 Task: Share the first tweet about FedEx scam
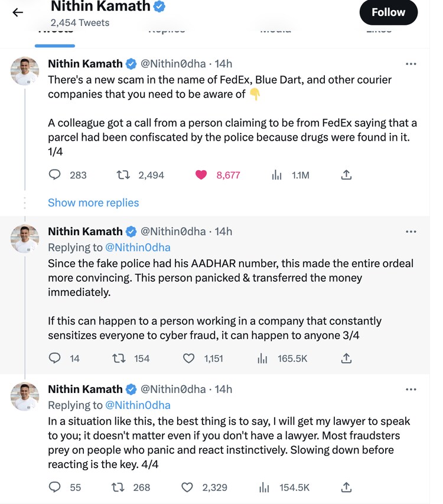(x=347, y=175)
